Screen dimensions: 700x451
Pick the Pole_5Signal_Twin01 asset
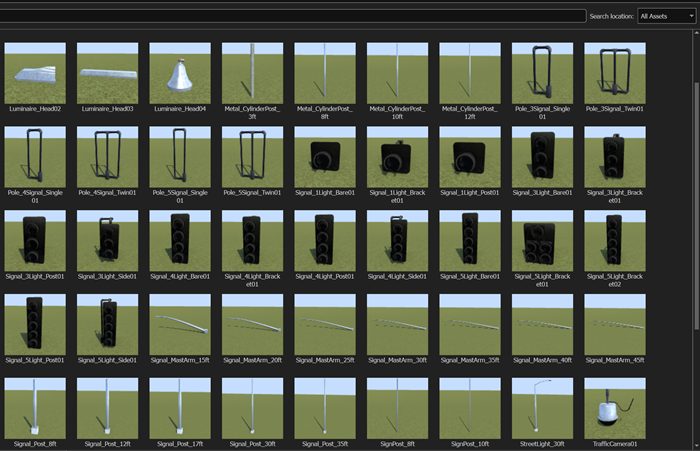pos(252,157)
